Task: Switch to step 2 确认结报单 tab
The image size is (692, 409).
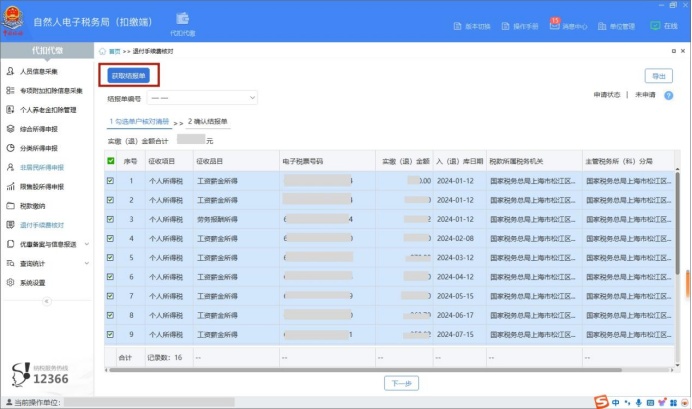Action: (208, 121)
